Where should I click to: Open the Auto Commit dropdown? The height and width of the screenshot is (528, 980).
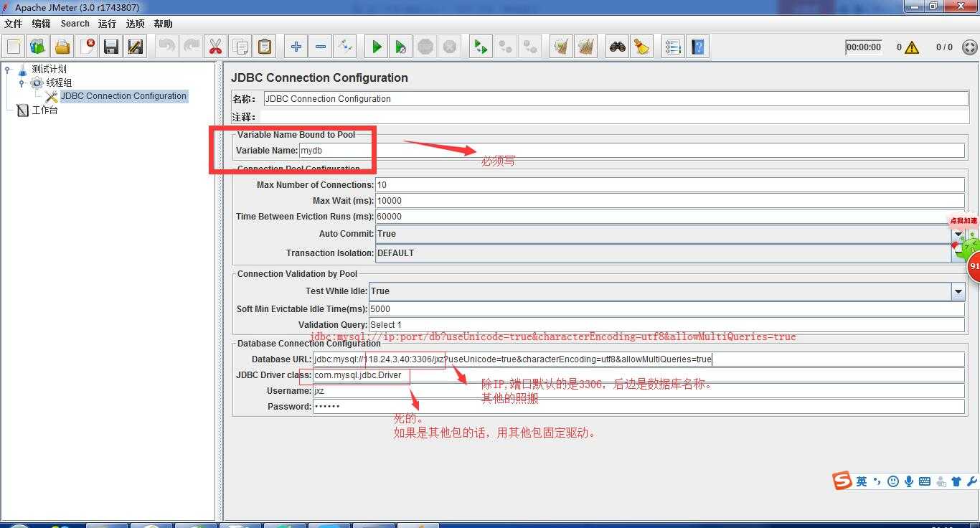point(958,234)
